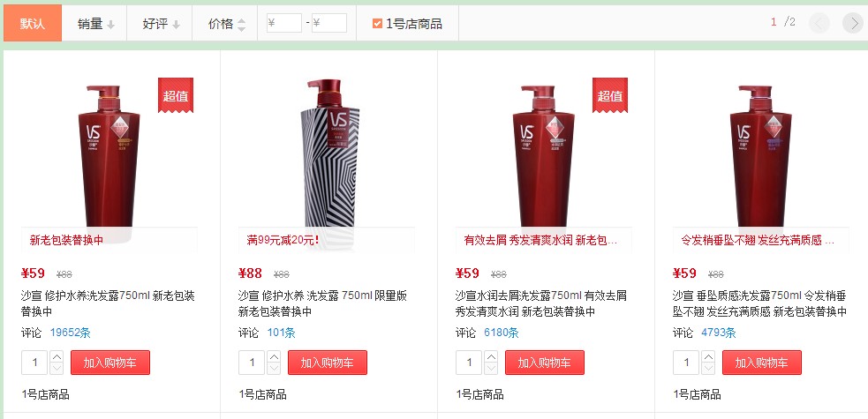The width and height of the screenshot is (868, 419).
Task: Click the minimum price input field
Action: pyautogui.click(x=284, y=23)
